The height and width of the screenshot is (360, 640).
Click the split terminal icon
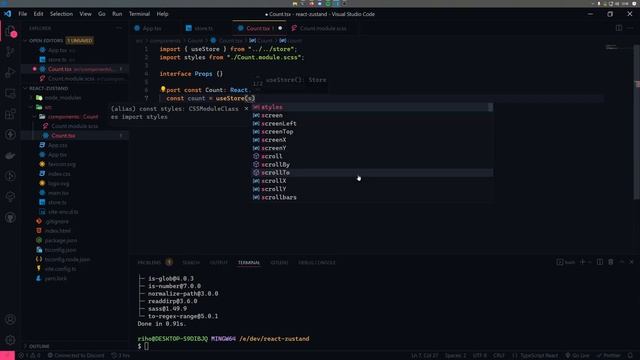tap(600, 262)
